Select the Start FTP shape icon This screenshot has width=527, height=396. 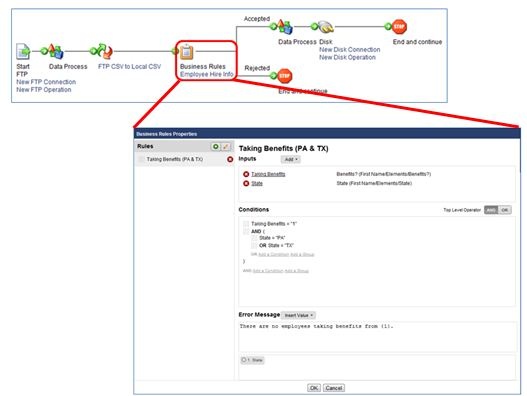23,51
